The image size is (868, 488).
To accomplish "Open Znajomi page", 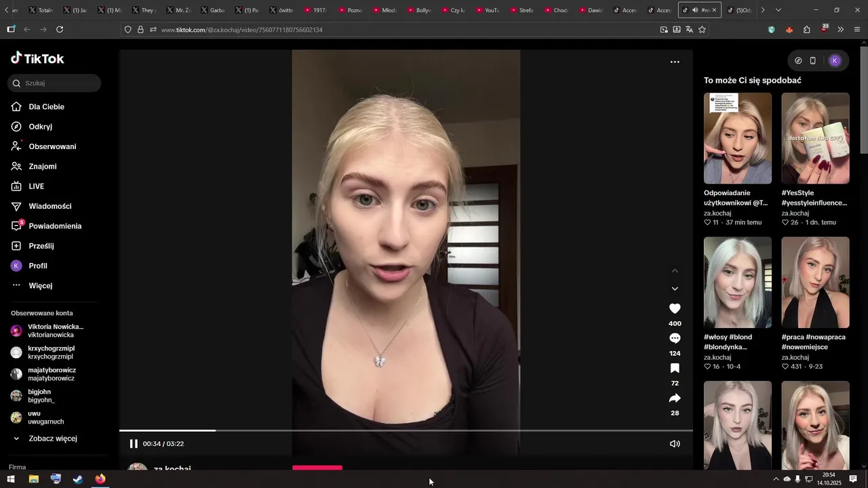I will (x=42, y=166).
